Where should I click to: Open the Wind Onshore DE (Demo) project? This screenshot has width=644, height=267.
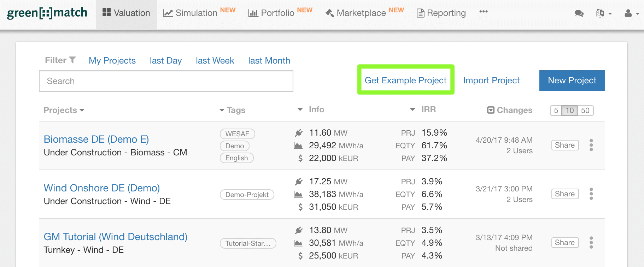pos(102,188)
